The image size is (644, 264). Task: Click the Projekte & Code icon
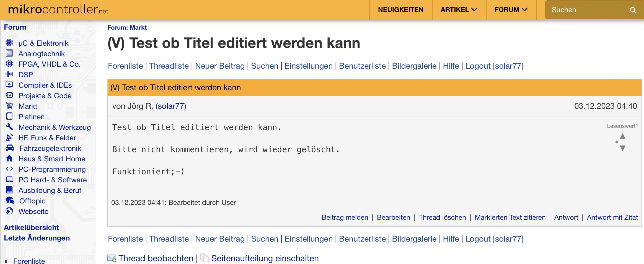click(x=9, y=95)
